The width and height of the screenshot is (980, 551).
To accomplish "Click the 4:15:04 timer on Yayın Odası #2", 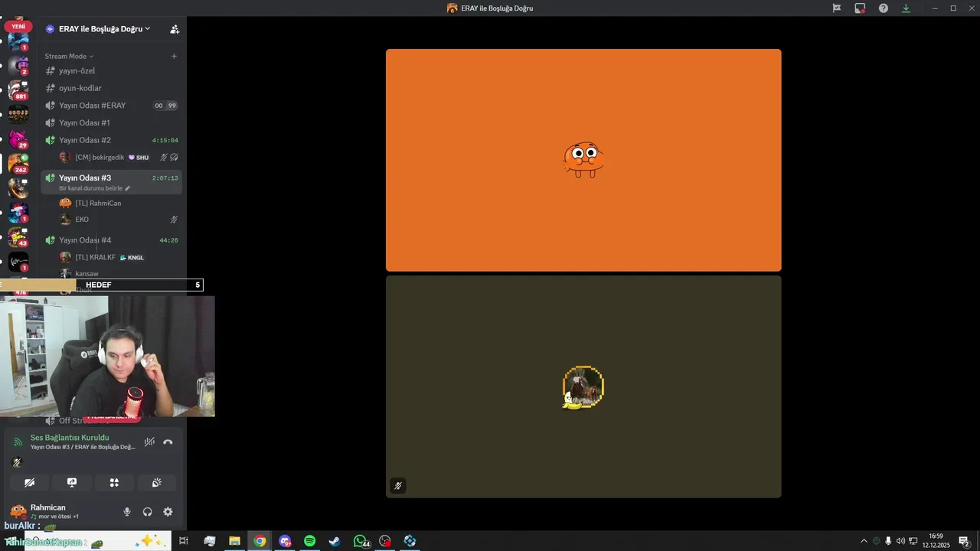I will [x=165, y=141].
